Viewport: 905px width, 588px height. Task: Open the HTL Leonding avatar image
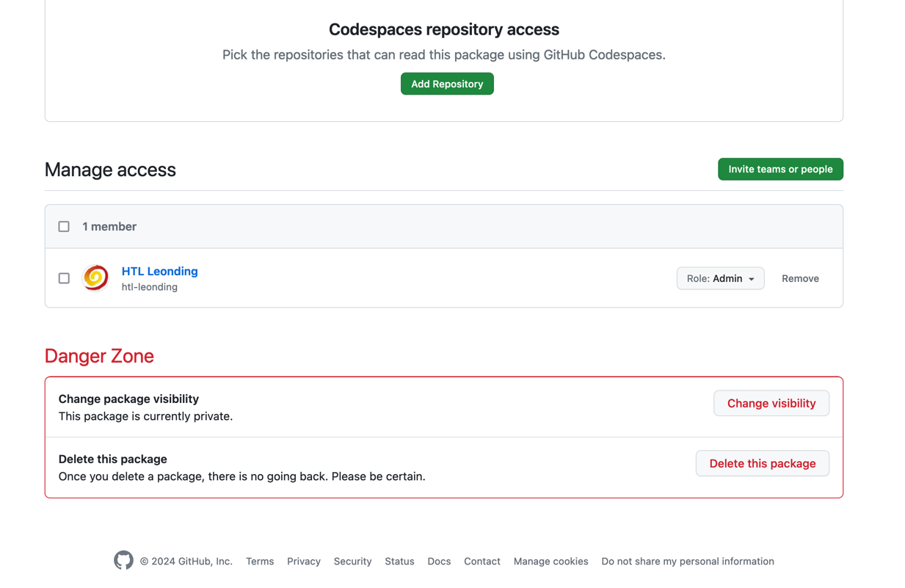pos(95,278)
